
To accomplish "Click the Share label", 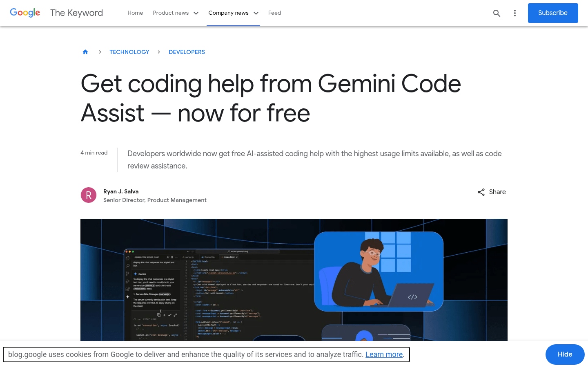I will click(x=497, y=192).
